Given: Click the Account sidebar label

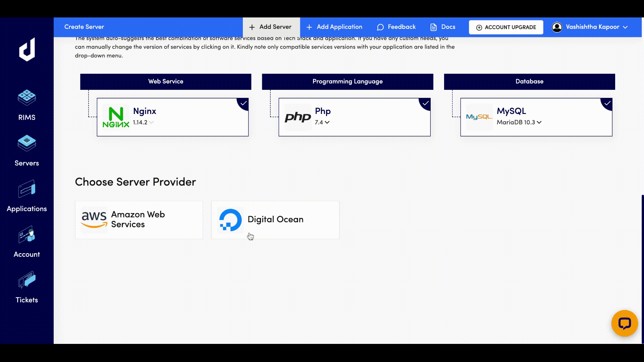Looking at the screenshot, I should click(x=27, y=254).
